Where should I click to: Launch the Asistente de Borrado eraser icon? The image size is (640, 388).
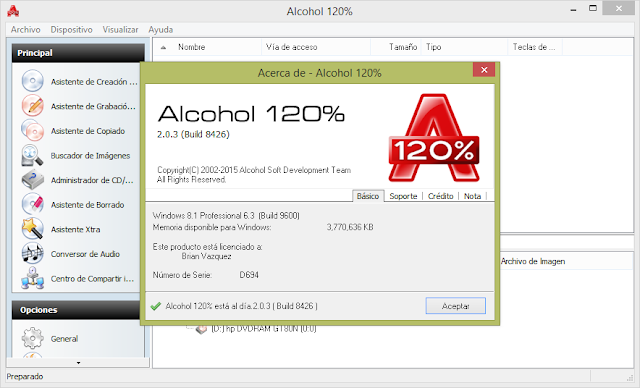[32, 204]
